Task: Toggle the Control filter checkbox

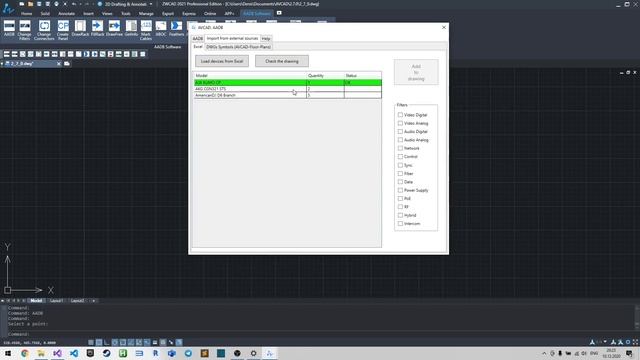Action: [x=400, y=157]
